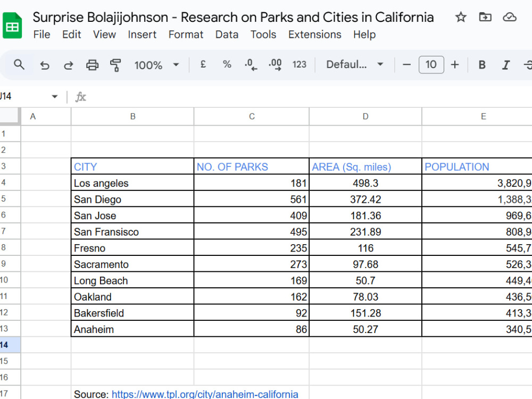
Task: Activate the paint format tool
Action: tap(115, 65)
